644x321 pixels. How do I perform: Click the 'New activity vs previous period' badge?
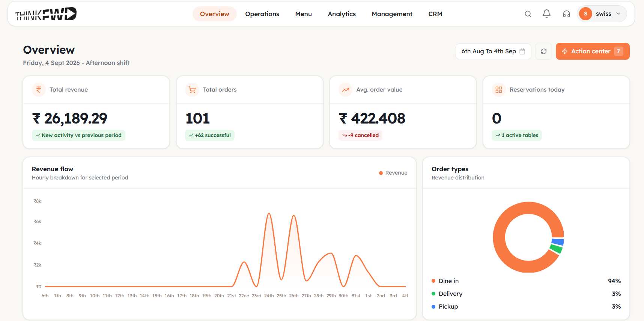78,135
